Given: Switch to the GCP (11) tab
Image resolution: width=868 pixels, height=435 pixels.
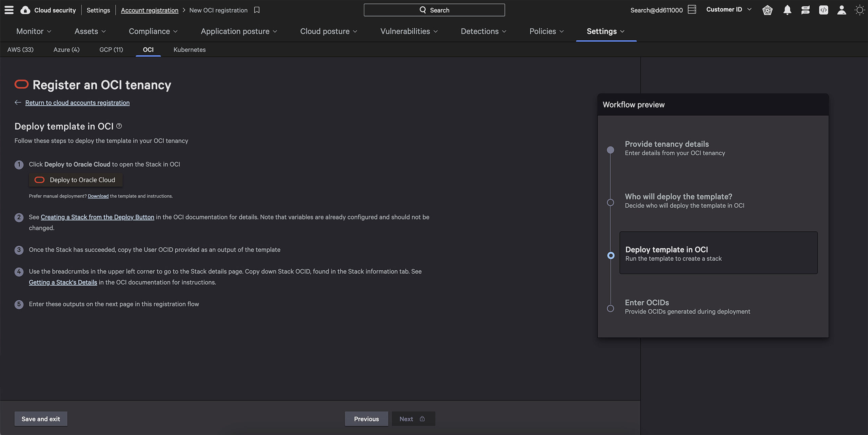Looking at the screenshot, I should click(111, 50).
